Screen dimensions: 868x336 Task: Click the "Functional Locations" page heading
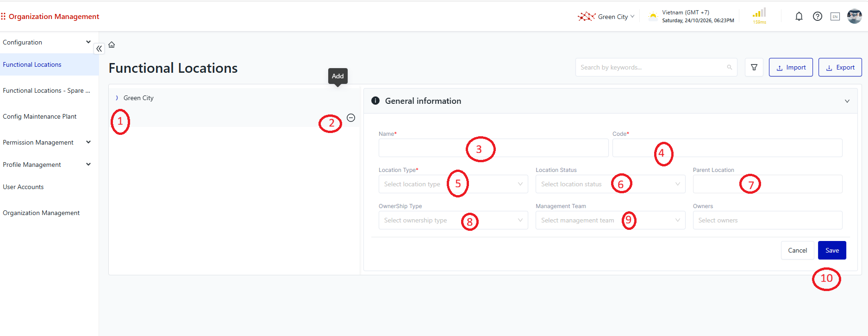pos(173,68)
